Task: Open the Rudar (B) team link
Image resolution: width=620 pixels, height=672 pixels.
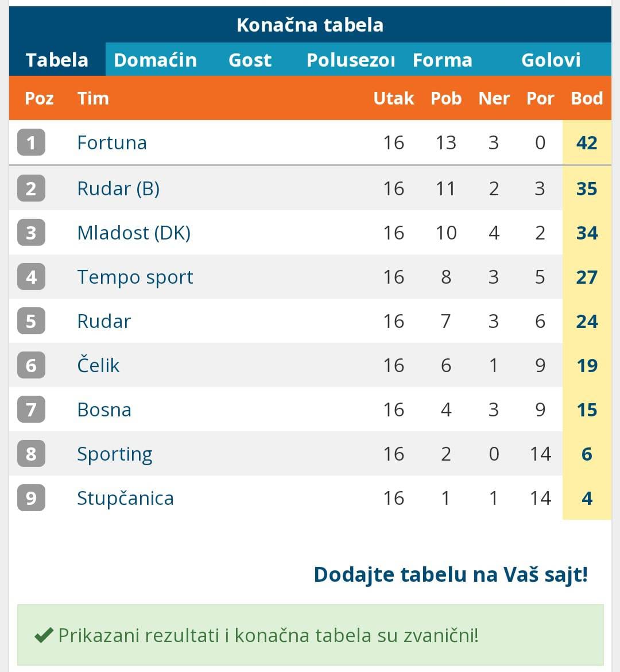Action: coord(118,188)
